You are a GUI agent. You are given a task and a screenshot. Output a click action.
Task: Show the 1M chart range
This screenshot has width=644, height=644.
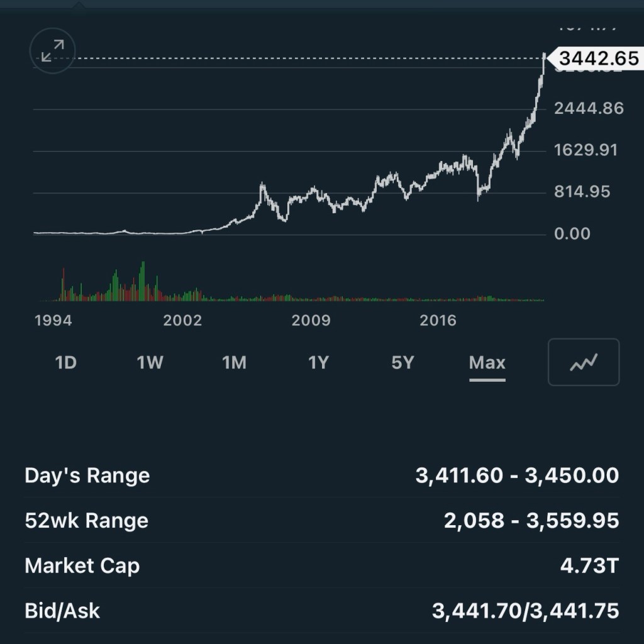pos(234,363)
